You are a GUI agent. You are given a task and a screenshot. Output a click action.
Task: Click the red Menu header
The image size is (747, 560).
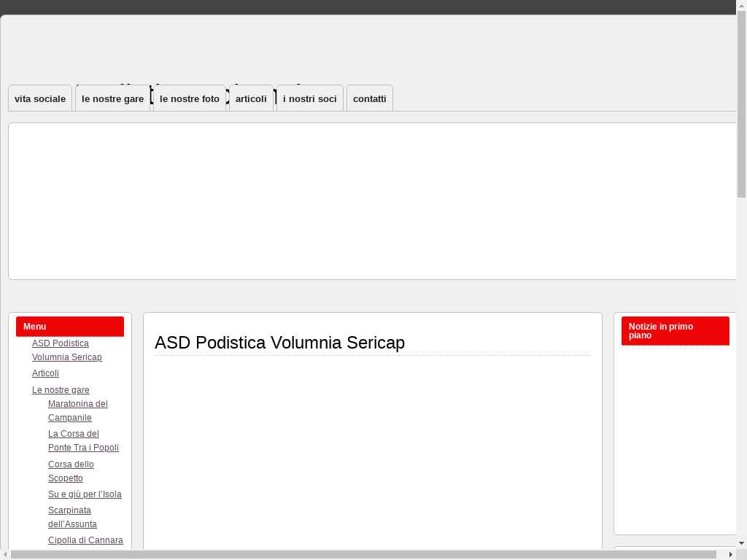click(x=70, y=327)
